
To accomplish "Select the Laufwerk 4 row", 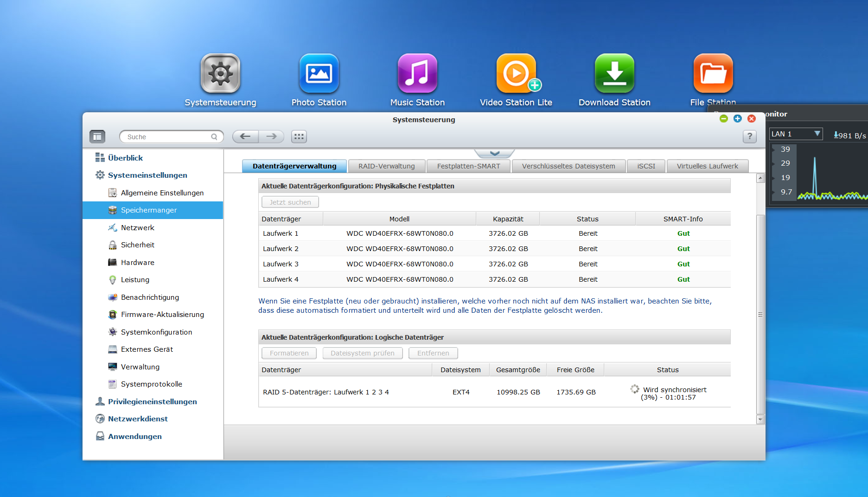I will point(494,279).
